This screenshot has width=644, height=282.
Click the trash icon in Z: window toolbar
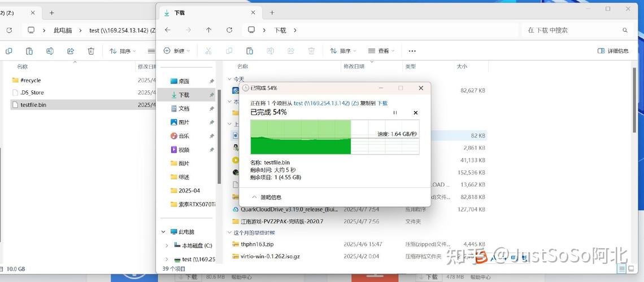tap(91, 51)
